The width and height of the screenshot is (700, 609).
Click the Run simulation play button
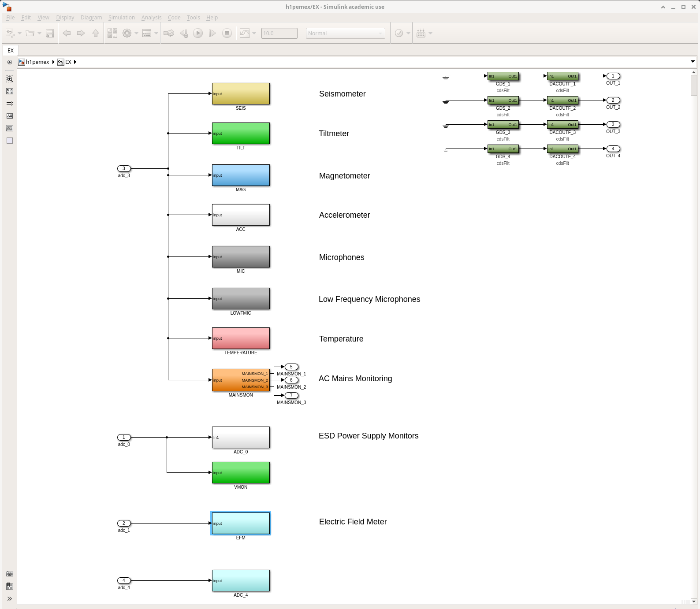click(198, 33)
